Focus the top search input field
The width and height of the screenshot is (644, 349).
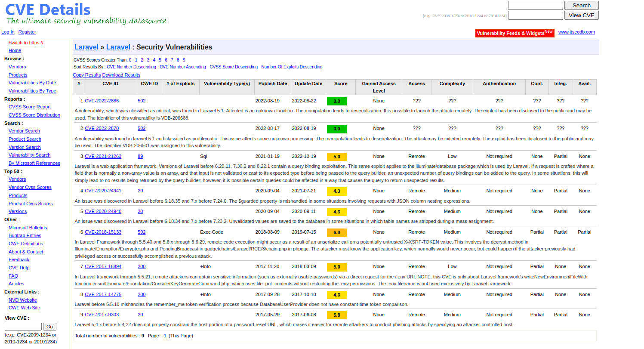click(x=535, y=6)
